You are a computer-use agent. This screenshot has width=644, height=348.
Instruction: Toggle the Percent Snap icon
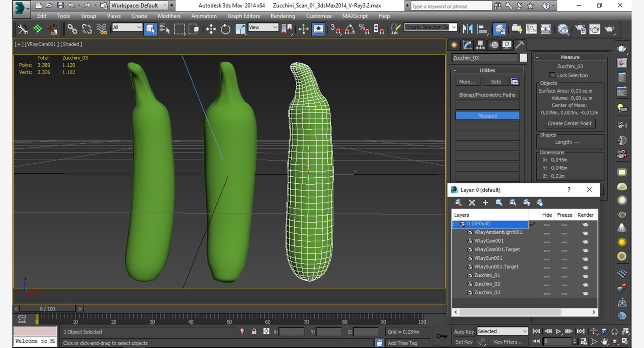[x=364, y=29]
